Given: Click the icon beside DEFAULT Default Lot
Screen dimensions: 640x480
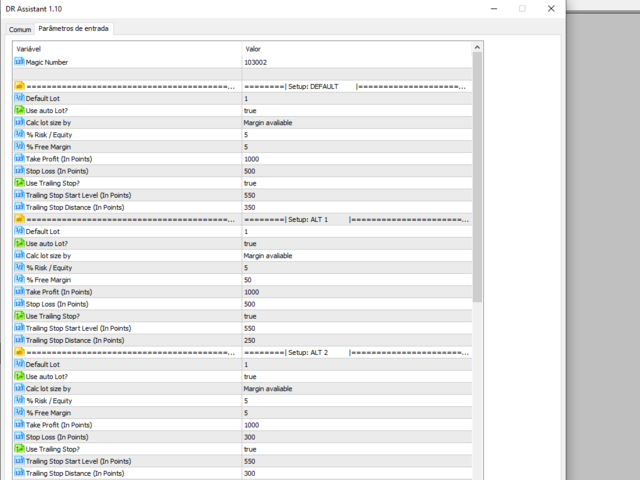Looking at the screenshot, I should coord(19,98).
